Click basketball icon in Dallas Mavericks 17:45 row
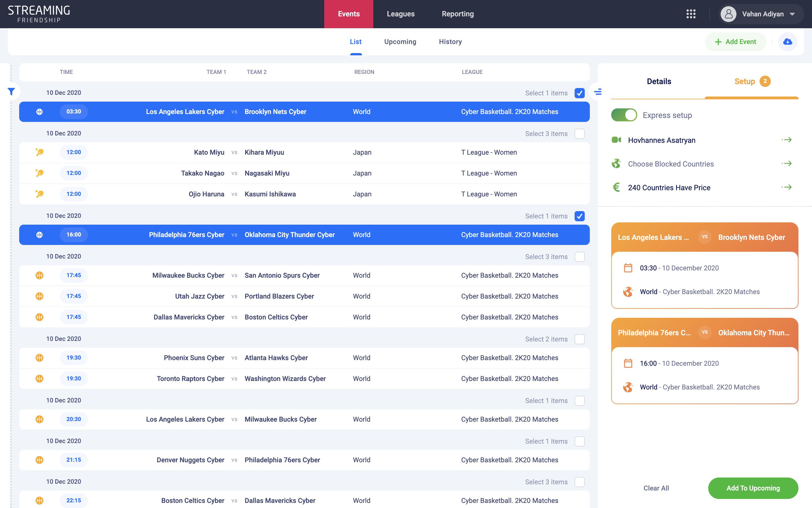The width and height of the screenshot is (812, 508). pyautogui.click(x=39, y=317)
